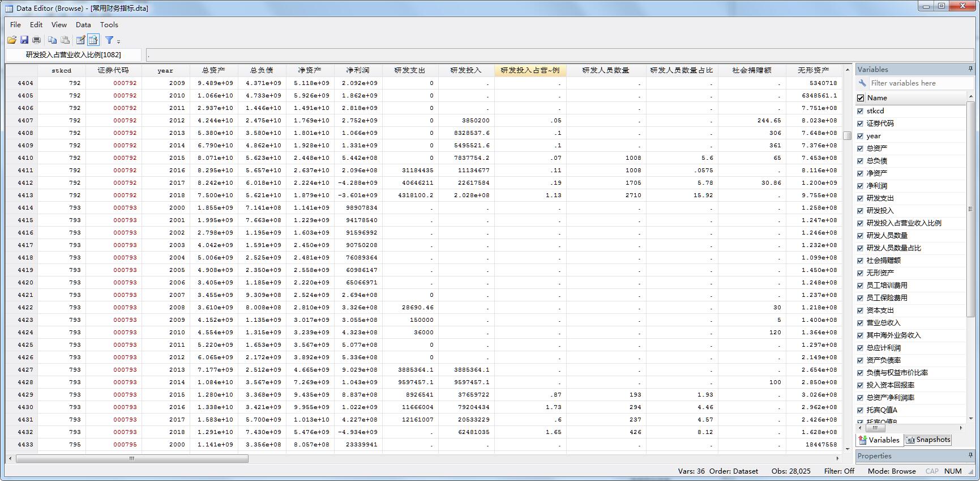Select row number 4429 header
The height and width of the screenshot is (481, 980).
tap(22, 394)
